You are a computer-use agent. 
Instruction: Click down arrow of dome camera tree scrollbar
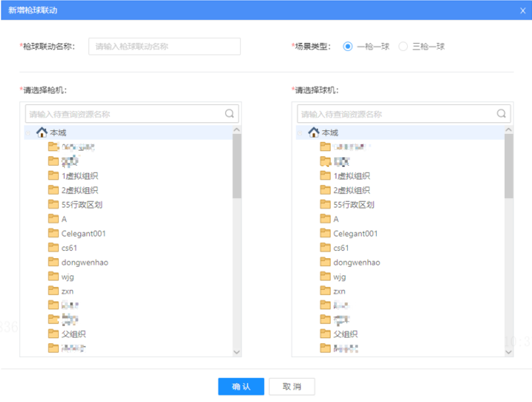pyautogui.click(x=509, y=352)
